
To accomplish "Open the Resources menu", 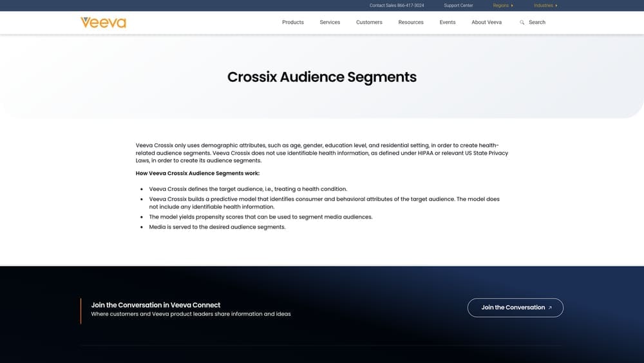I will pos(411,22).
